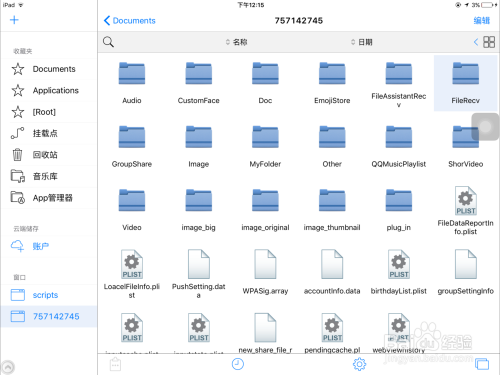Open FileDataReportInfo.plist file

click(x=466, y=211)
